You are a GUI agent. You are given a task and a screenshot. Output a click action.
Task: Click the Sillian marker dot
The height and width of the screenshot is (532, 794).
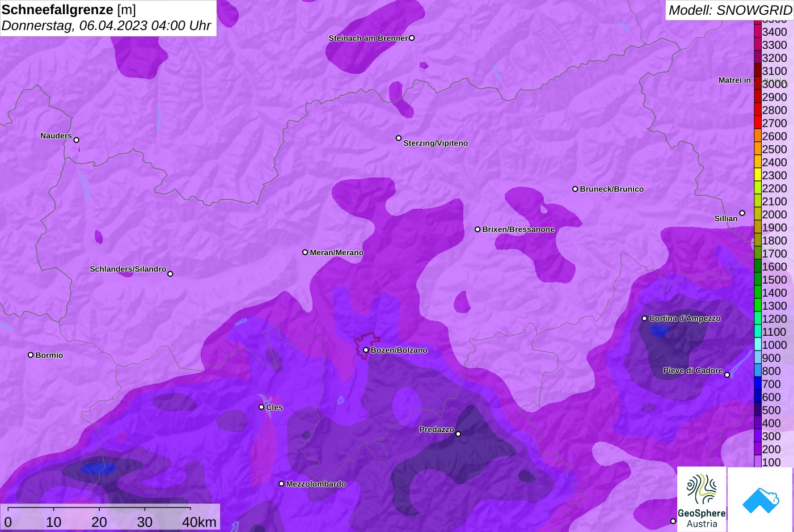click(742, 213)
